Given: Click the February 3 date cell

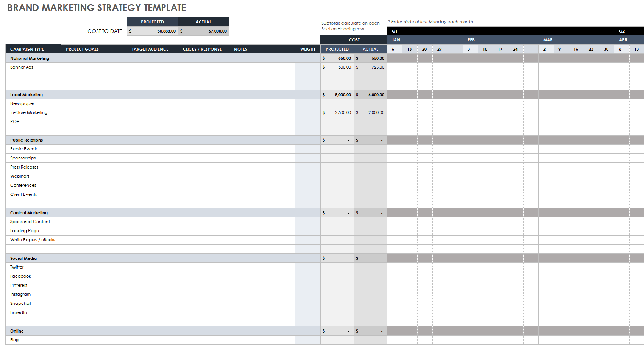Looking at the screenshot, I should pyautogui.click(x=470, y=49).
